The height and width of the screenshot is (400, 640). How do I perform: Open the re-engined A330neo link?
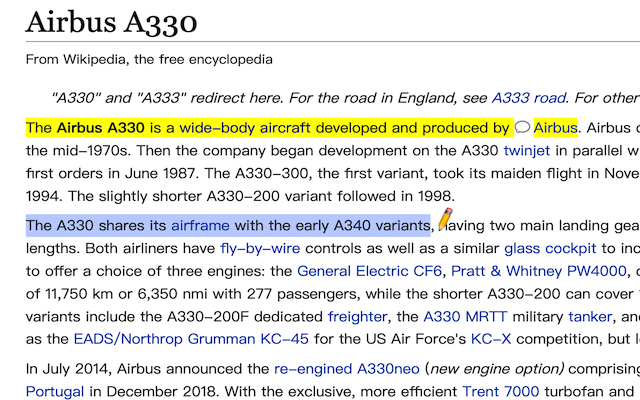(x=347, y=369)
